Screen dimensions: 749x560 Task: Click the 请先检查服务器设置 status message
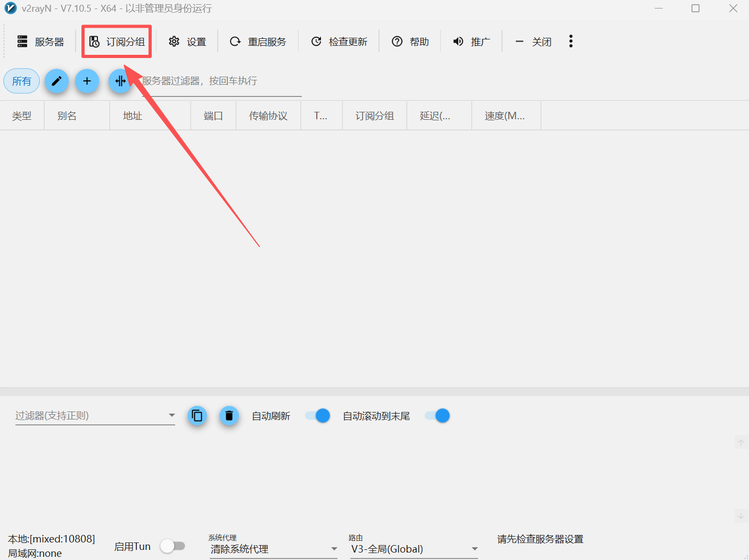[540, 539]
